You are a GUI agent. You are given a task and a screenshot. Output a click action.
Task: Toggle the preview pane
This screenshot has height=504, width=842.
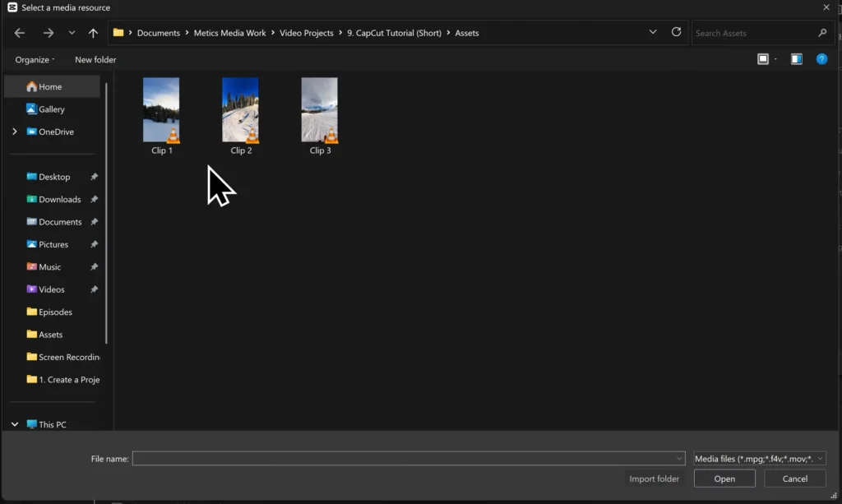point(796,59)
